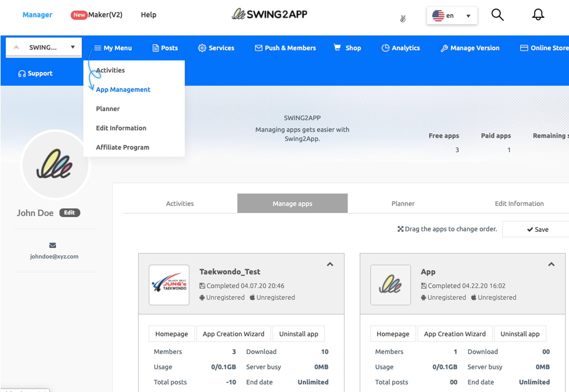
Task: Click the My Menu hamburger icon
Action: (98, 48)
